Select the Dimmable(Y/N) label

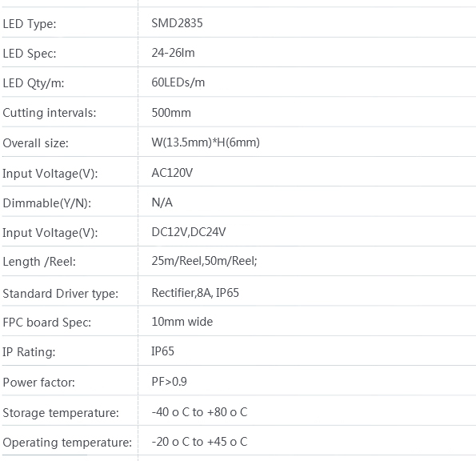[x=47, y=203]
